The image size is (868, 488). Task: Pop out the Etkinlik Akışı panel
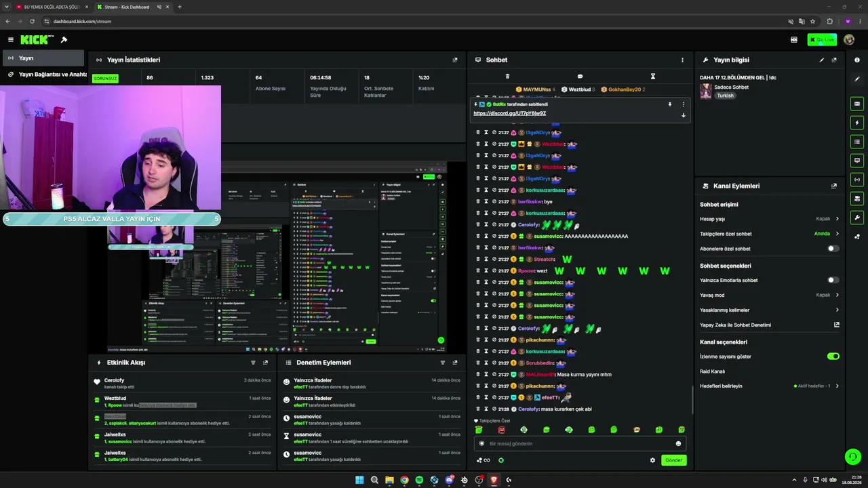(265, 363)
